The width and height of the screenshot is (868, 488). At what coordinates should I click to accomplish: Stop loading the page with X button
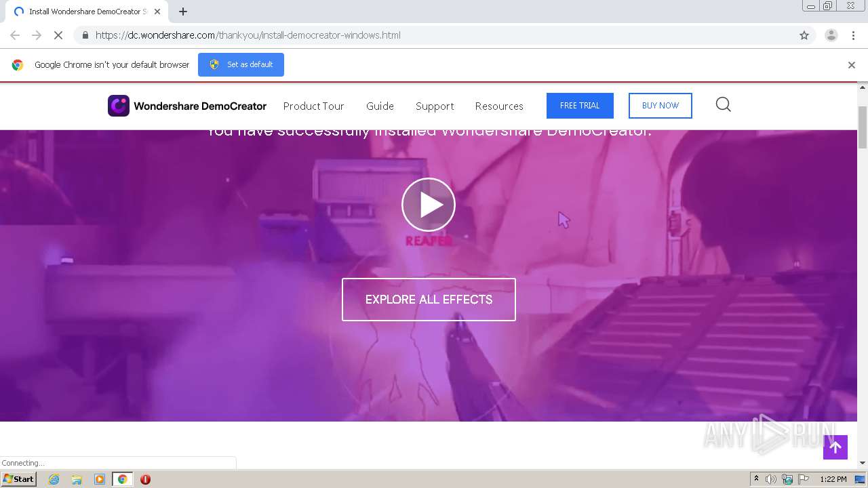point(58,35)
